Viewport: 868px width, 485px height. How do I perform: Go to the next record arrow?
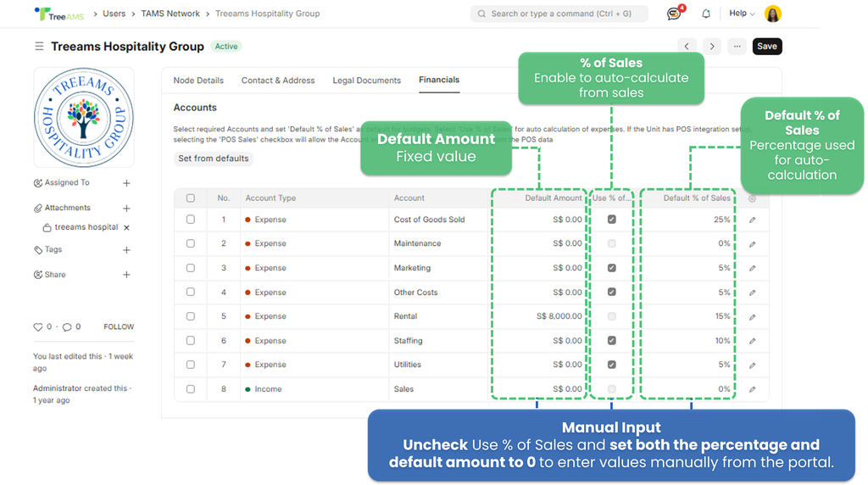tap(712, 47)
